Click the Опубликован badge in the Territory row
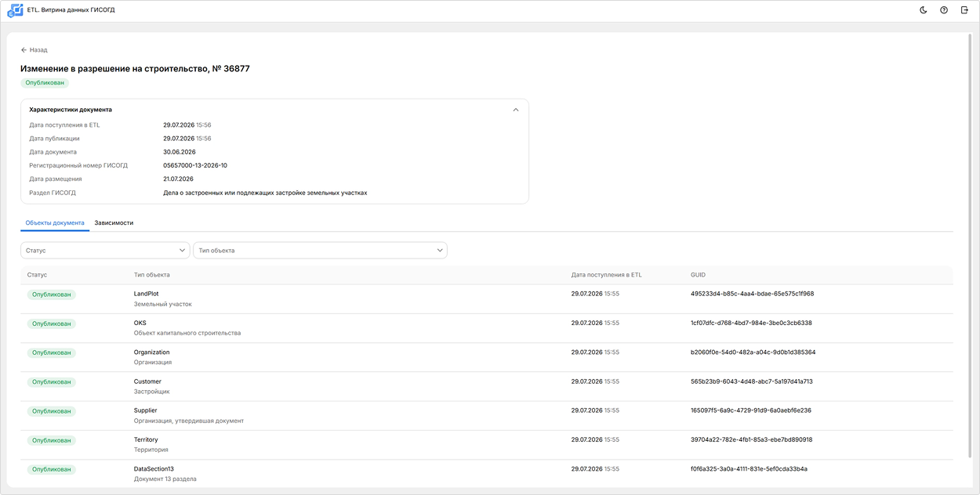The height and width of the screenshot is (495, 980). (51, 440)
